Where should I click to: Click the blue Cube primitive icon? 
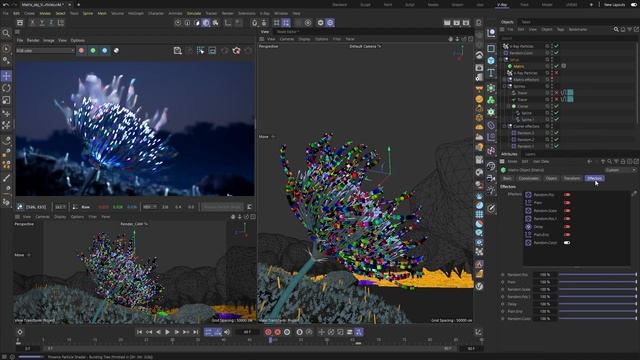pos(491,60)
